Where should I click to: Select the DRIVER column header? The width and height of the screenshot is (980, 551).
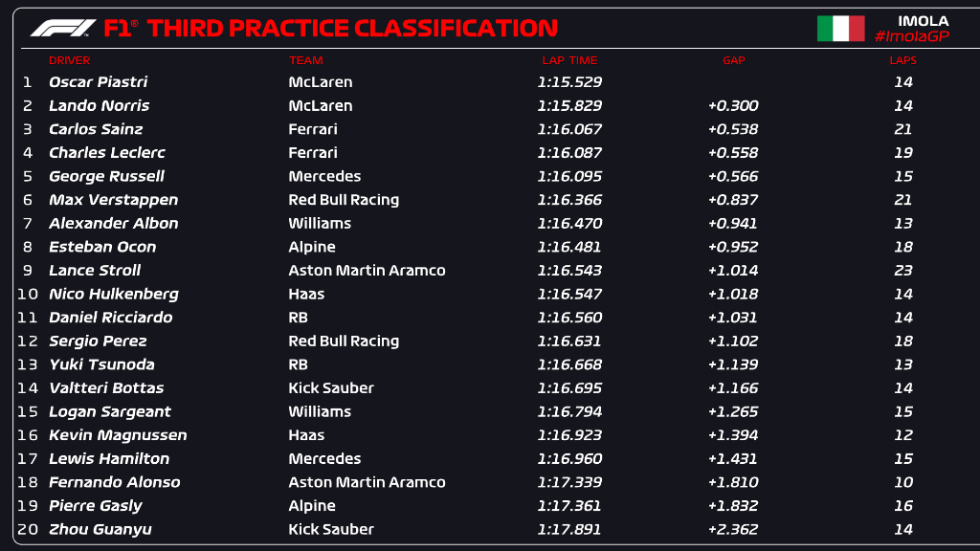(69, 60)
